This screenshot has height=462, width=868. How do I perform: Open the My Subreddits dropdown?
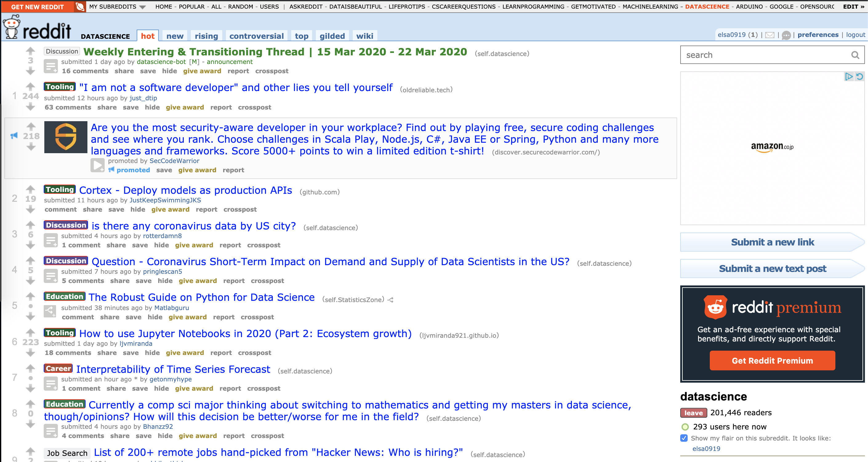[117, 6]
